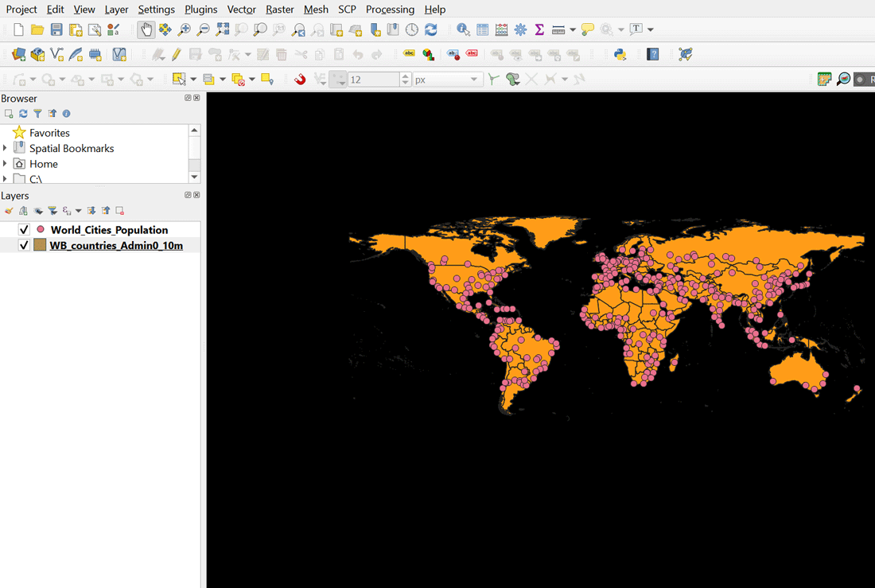Toggle visibility of WB_countries_Admin0_10m layer
The width and height of the screenshot is (875, 588).
pos(24,245)
